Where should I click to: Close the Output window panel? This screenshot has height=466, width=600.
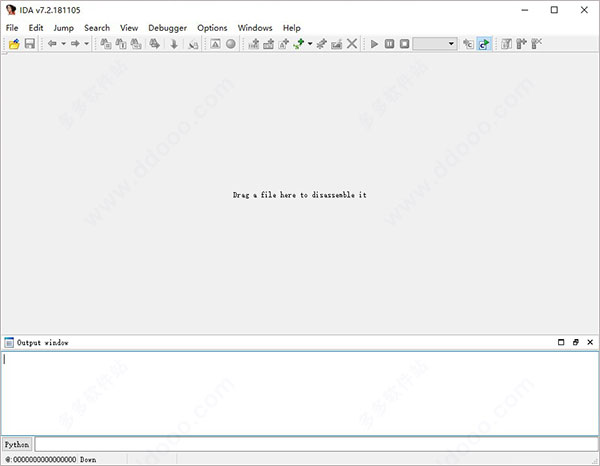coord(590,342)
